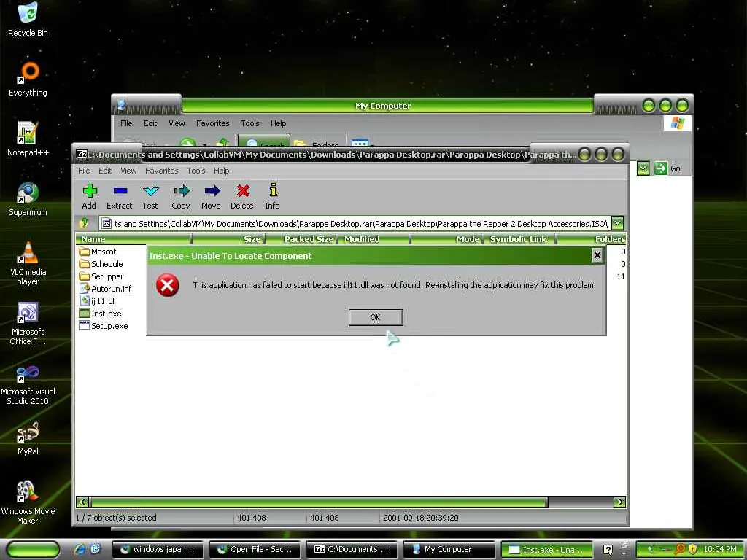The width and height of the screenshot is (747, 560).
Task: Select the Everything desktop shortcut
Action: click(28, 79)
